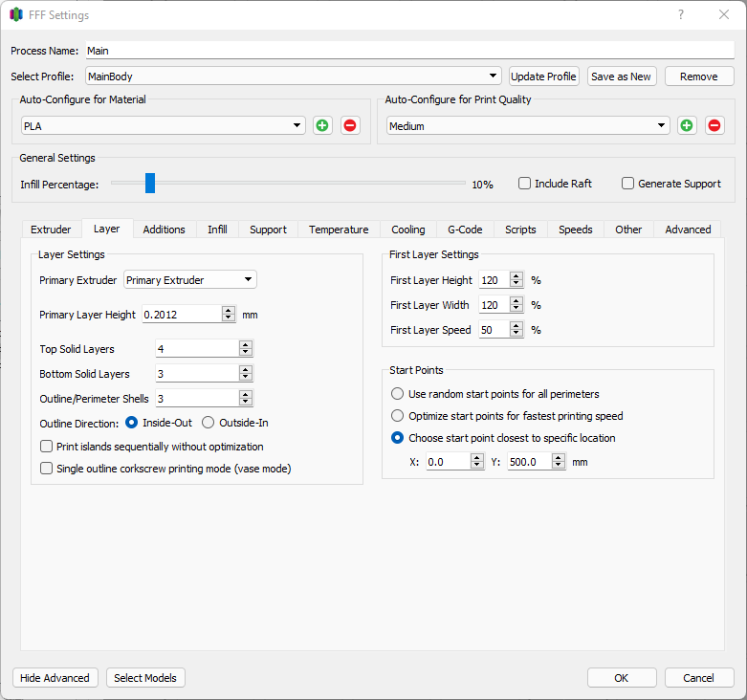Image resolution: width=747 pixels, height=700 pixels.
Task: Select Inside-Out outline direction
Action: click(131, 423)
